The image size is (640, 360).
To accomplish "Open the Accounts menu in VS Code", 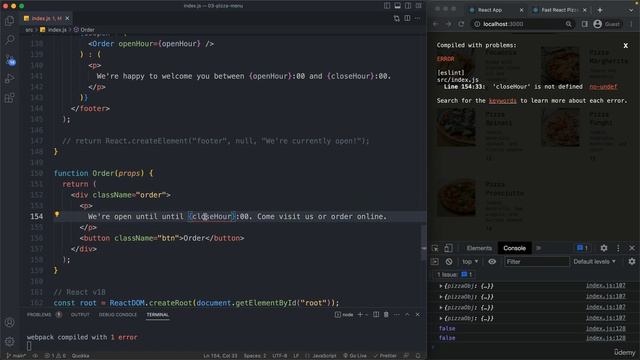I will click(9, 322).
